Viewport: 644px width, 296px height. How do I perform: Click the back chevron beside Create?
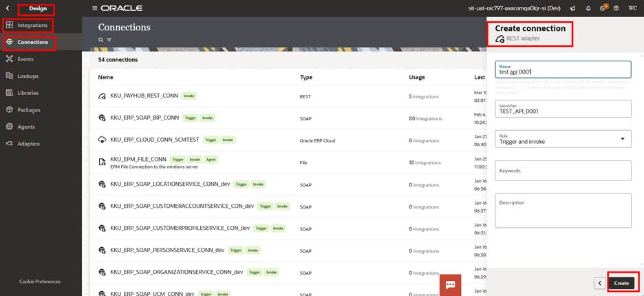click(600, 283)
